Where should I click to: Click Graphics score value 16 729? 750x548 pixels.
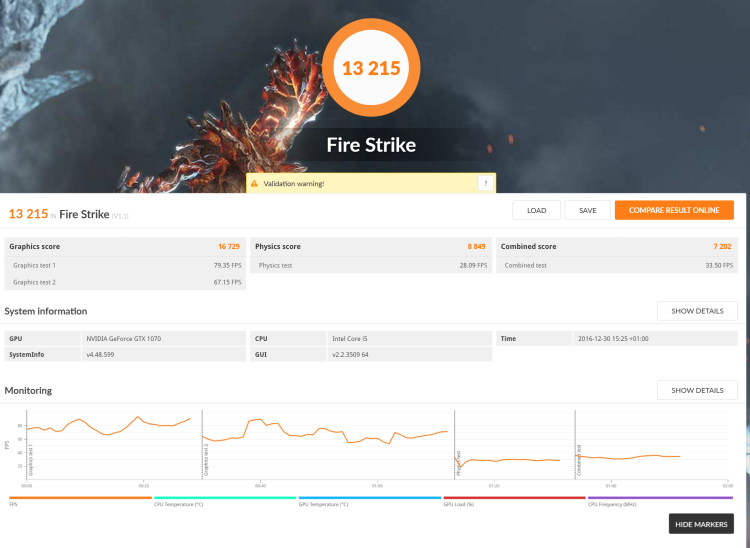[x=229, y=246]
